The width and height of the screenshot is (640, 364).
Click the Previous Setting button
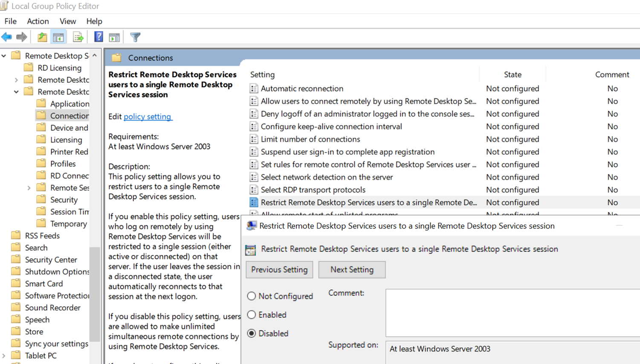pyautogui.click(x=279, y=270)
